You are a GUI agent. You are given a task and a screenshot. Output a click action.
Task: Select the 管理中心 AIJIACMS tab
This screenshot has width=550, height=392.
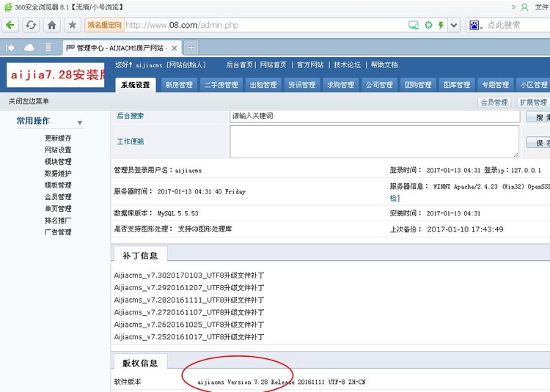tap(122, 48)
